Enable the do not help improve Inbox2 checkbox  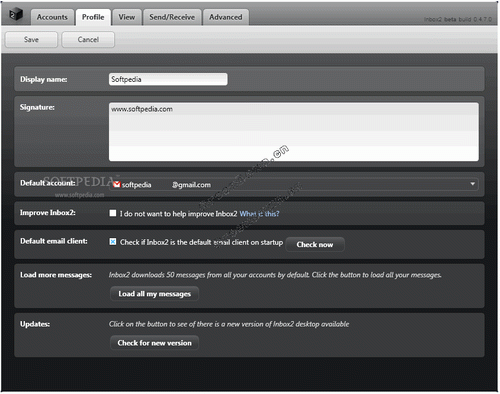(x=113, y=213)
